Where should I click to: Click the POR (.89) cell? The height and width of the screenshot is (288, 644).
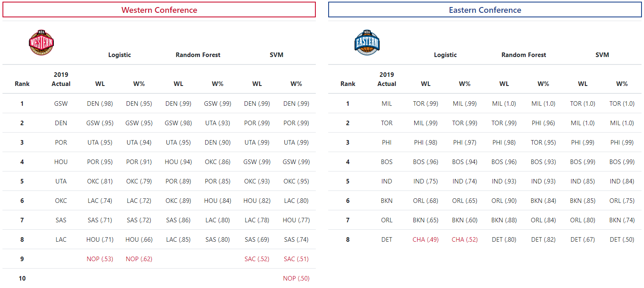tap(178, 181)
